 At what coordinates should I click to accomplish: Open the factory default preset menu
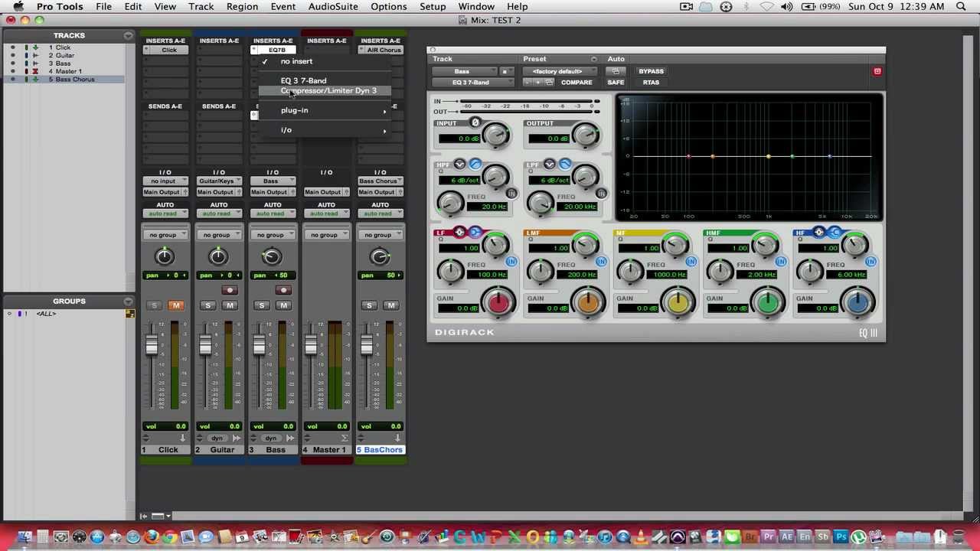point(560,71)
